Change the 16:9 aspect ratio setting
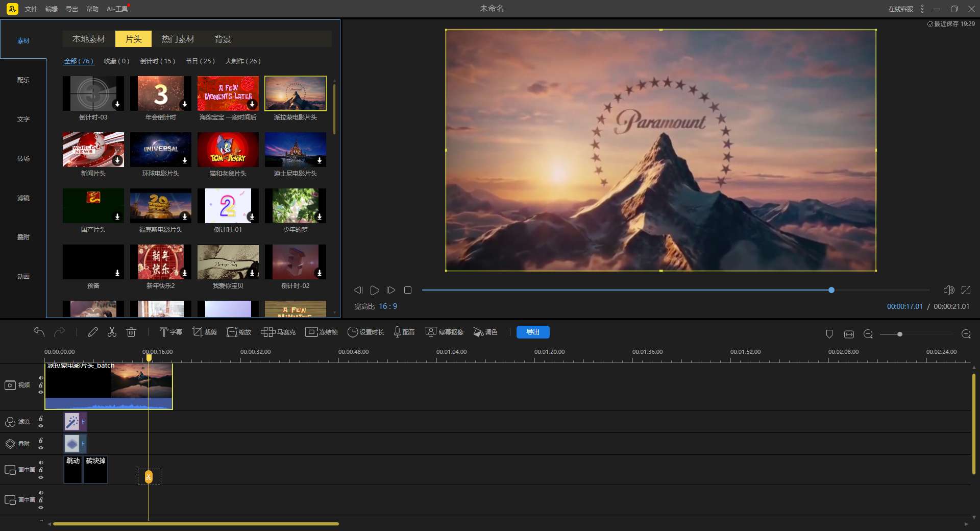980x531 pixels. pyautogui.click(x=387, y=306)
